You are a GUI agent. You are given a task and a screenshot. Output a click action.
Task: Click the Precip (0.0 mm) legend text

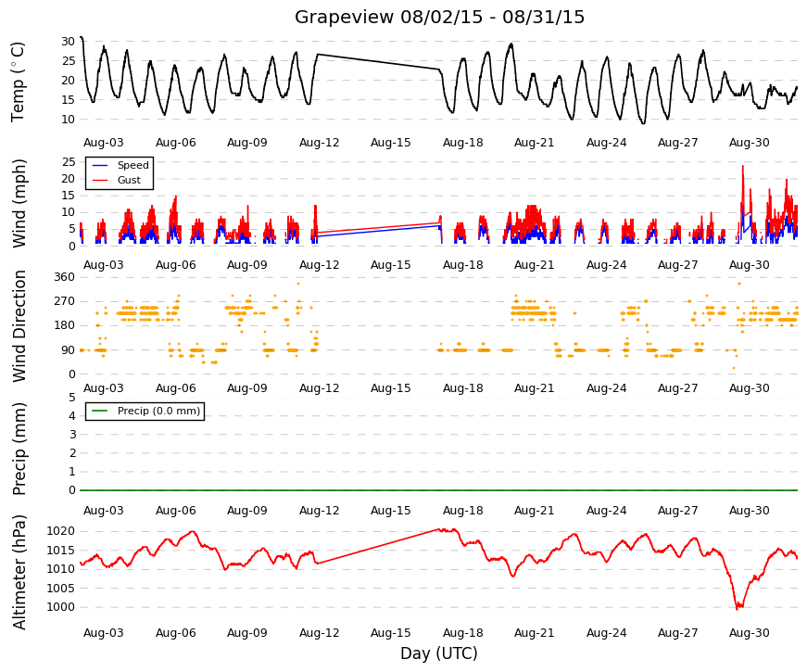[158, 411]
